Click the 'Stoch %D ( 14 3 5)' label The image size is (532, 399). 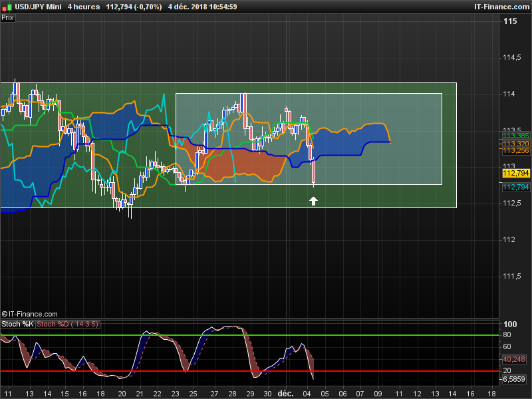pos(67,324)
